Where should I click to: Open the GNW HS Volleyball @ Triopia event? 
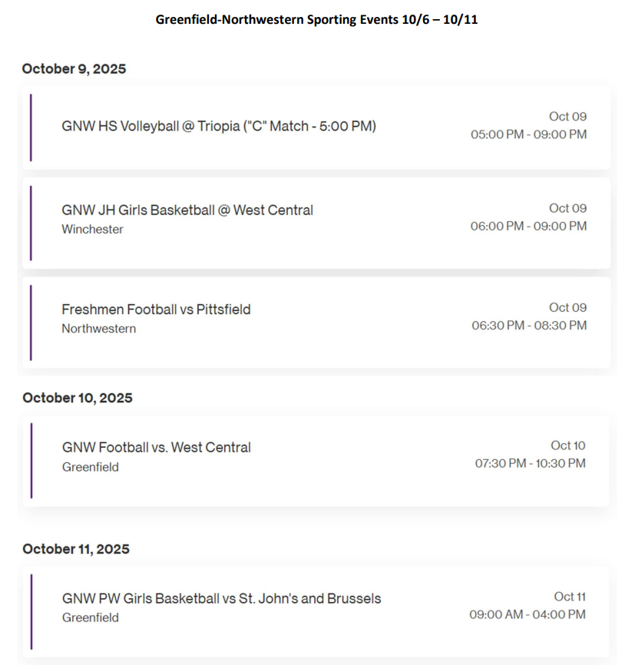click(219, 126)
